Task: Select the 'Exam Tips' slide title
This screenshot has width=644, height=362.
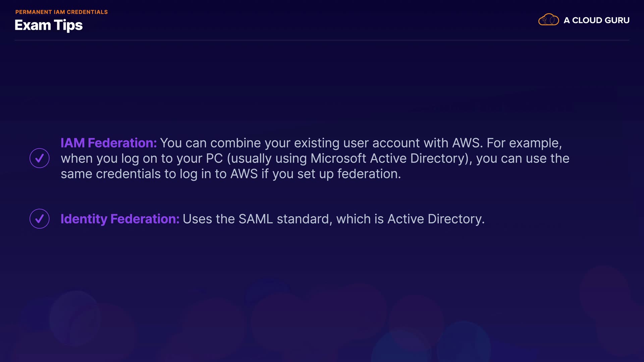Action: [49, 25]
